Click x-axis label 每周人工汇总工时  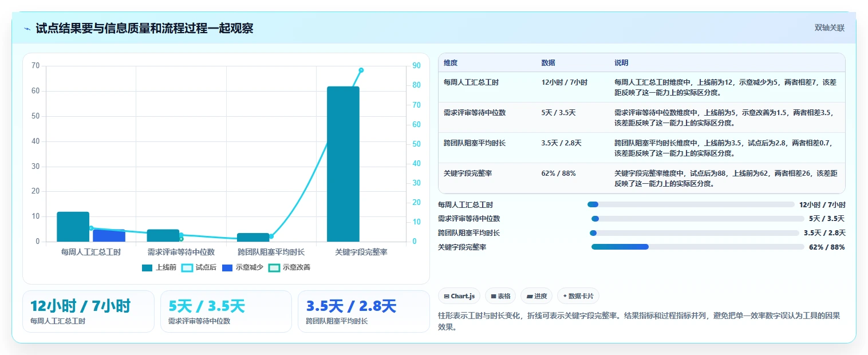[x=90, y=252]
